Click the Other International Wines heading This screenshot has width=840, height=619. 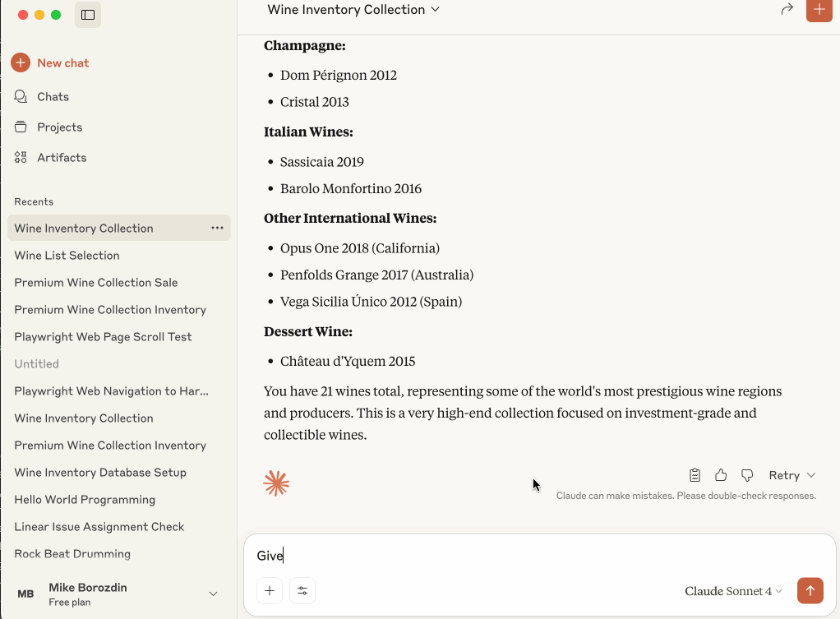(x=350, y=218)
